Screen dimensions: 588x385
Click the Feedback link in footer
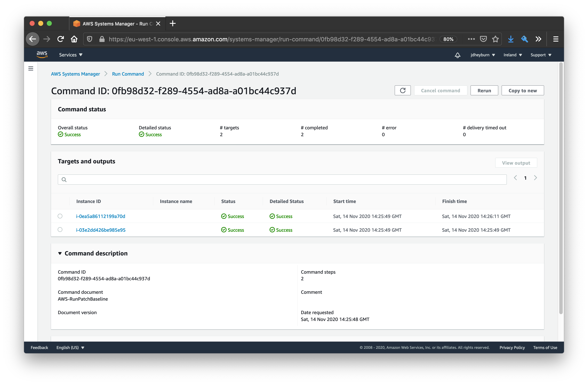click(39, 348)
